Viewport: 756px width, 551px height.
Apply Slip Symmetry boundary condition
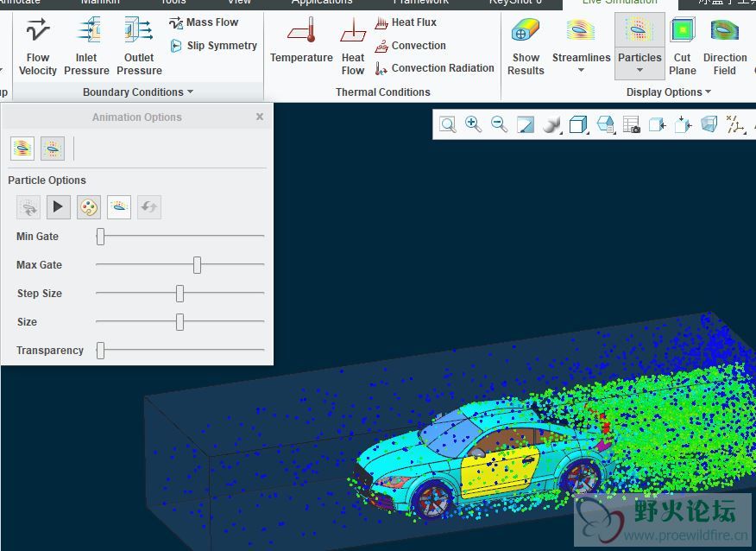tap(213, 46)
